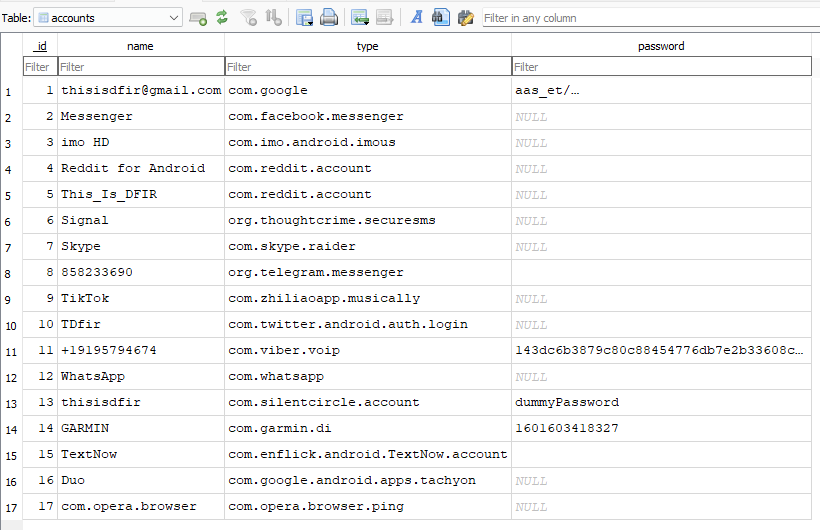Image resolution: width=820 pixels, height=530 pixels.
Task: Select the +19195794674 name cell
Action: coord(141,351)
